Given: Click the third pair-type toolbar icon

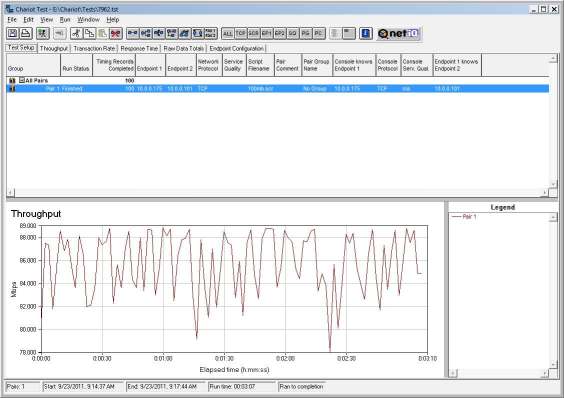Looking at the screenshot, I should point(159,33).
